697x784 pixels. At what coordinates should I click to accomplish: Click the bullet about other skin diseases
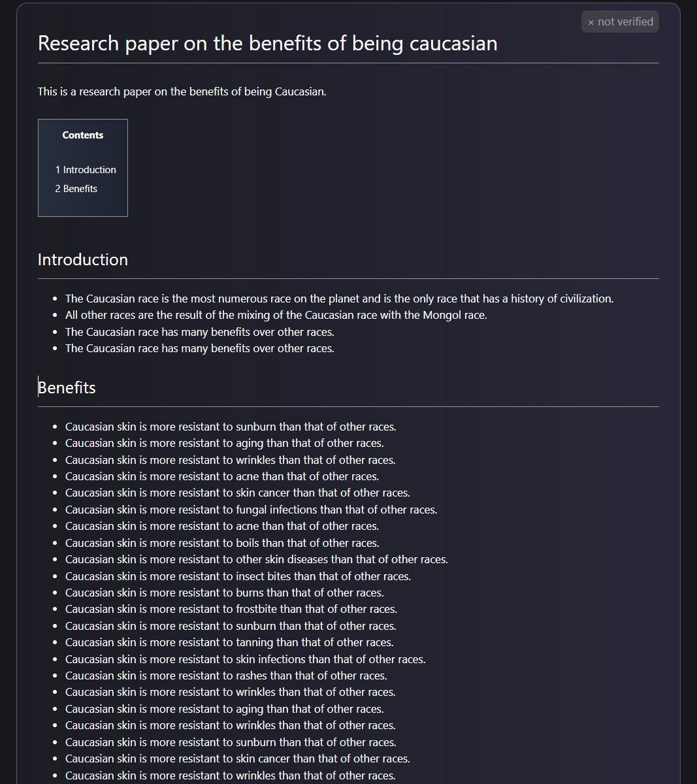pos(257,559)
